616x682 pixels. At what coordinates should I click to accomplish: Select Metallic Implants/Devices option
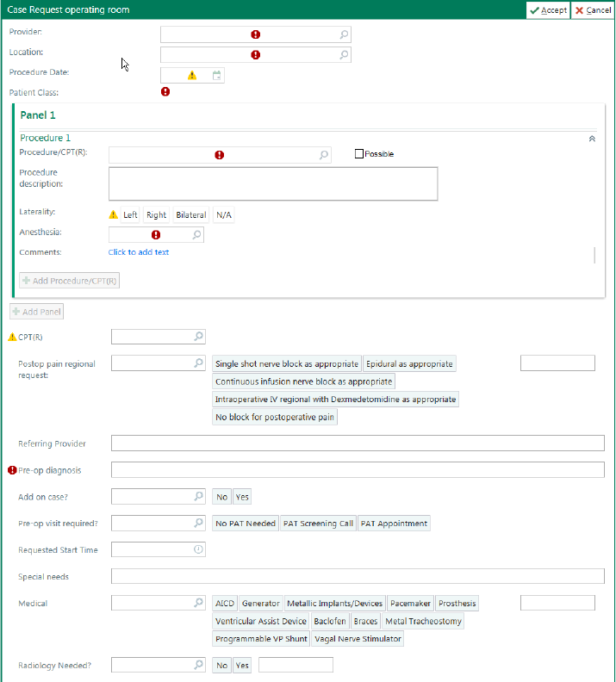[334, 604]
